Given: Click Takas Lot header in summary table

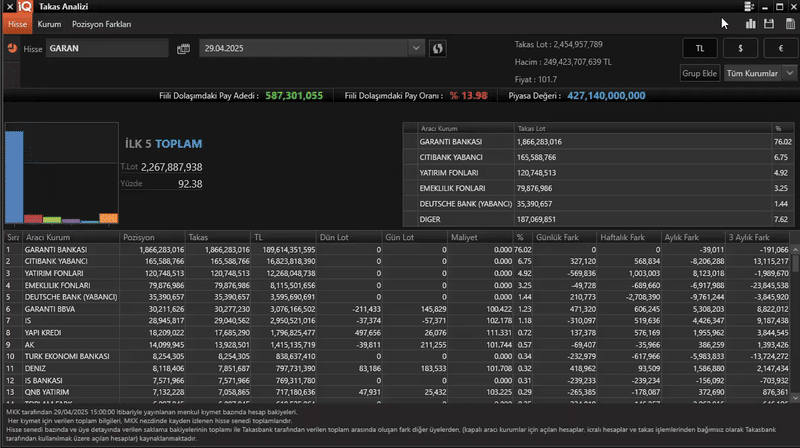Looking at the screenshot, I should (x=643, y=129).
